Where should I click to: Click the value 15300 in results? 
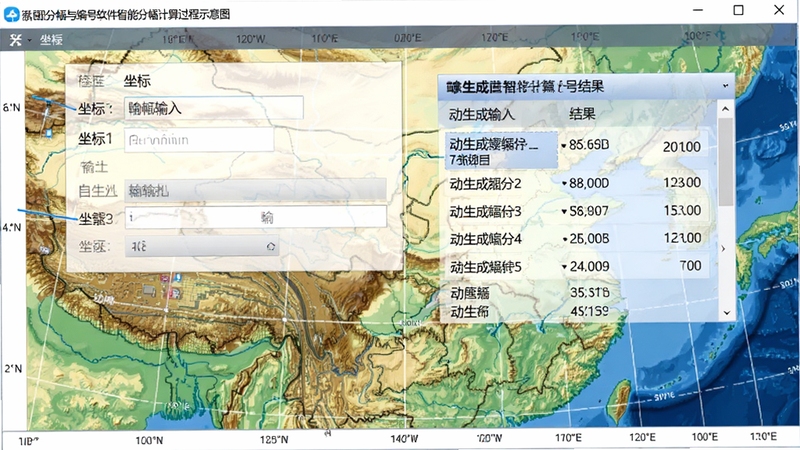pyautogui.click(x=682, y=210)
